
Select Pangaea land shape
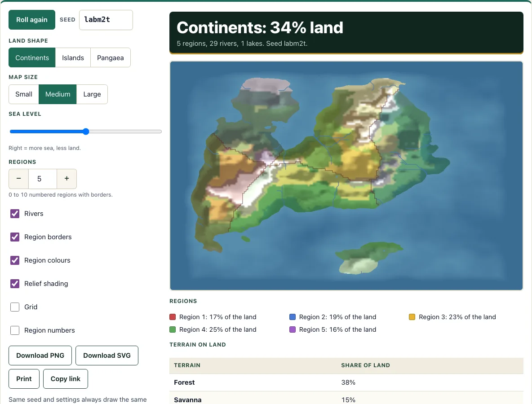coord(110,57)
